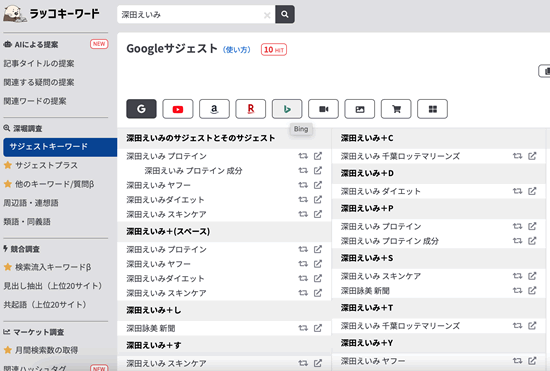Open 周辺語・連想語 in sidebar

click(31, 203)
